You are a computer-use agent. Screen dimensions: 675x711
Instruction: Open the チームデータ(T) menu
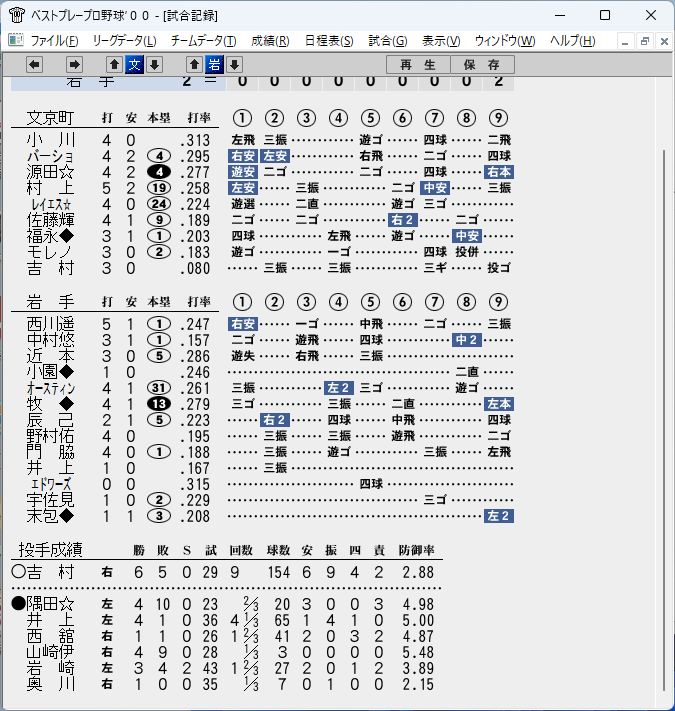click(x=204, y=41)
